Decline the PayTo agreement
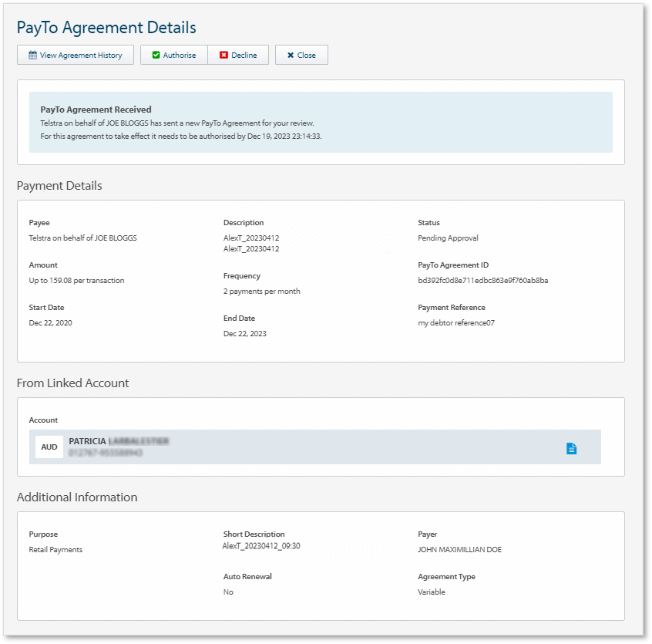 pyautogui.click(x=239, y=55)
